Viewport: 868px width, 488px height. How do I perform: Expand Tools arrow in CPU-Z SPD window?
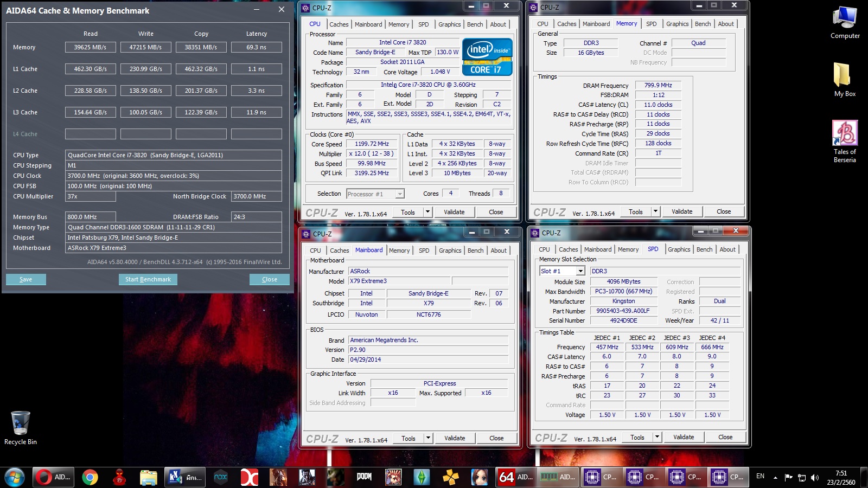(657, 437)
